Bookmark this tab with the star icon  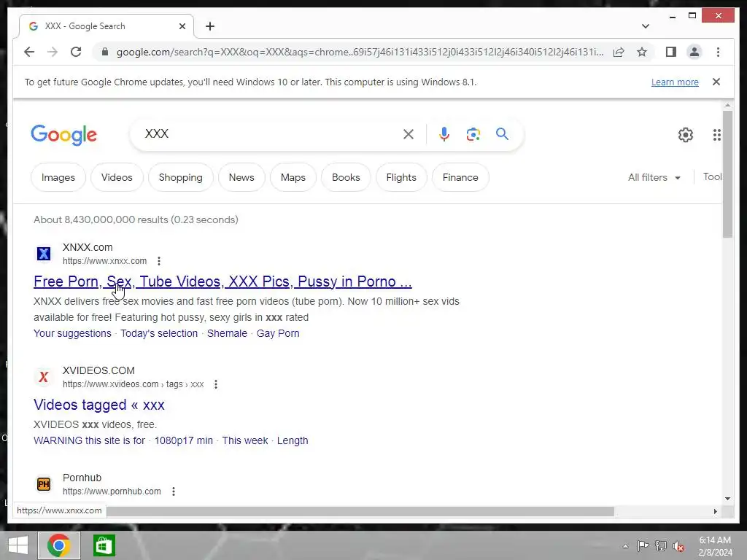click(x=642, y=52)
